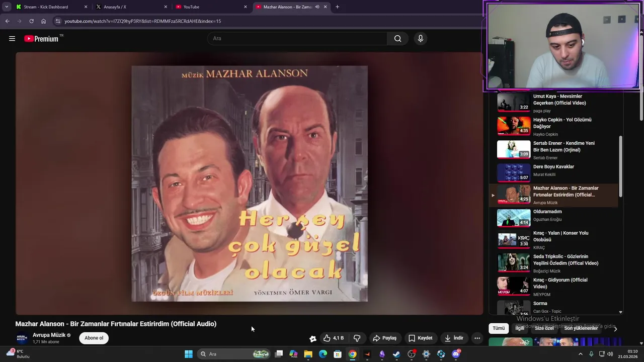This screenshot has height=362, width=644.
Task: Open the weather widget showing 6°C
Action: pos(18,354)
